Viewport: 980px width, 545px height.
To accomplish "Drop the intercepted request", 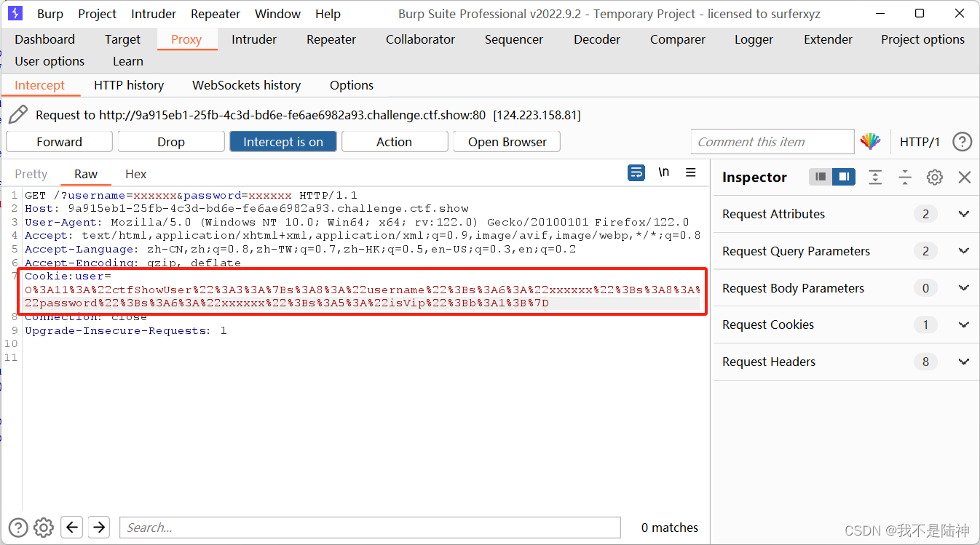I will tap(171, 142).
